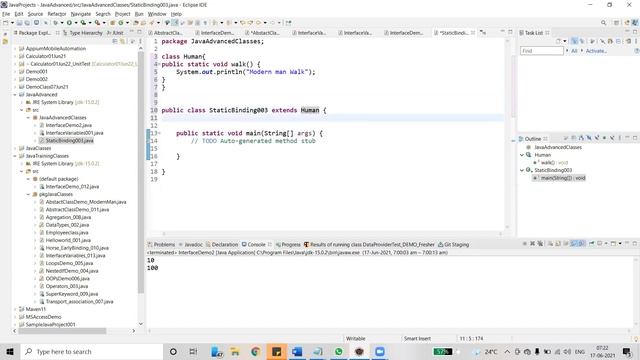Toggle Scroll Lock in the Console toolbar

pyautogui.click(x=558, y=244)
